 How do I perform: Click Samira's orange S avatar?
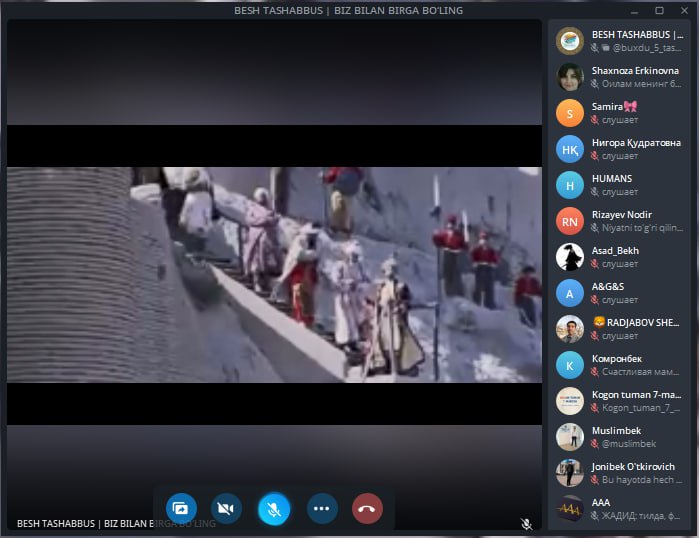(570, 113)
